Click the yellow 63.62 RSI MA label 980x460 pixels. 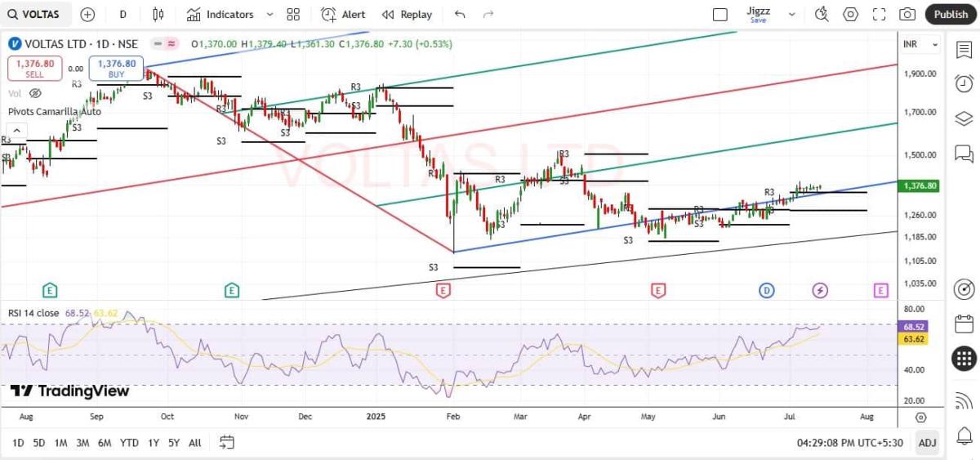pyautogui.click(x=912, y=338)
